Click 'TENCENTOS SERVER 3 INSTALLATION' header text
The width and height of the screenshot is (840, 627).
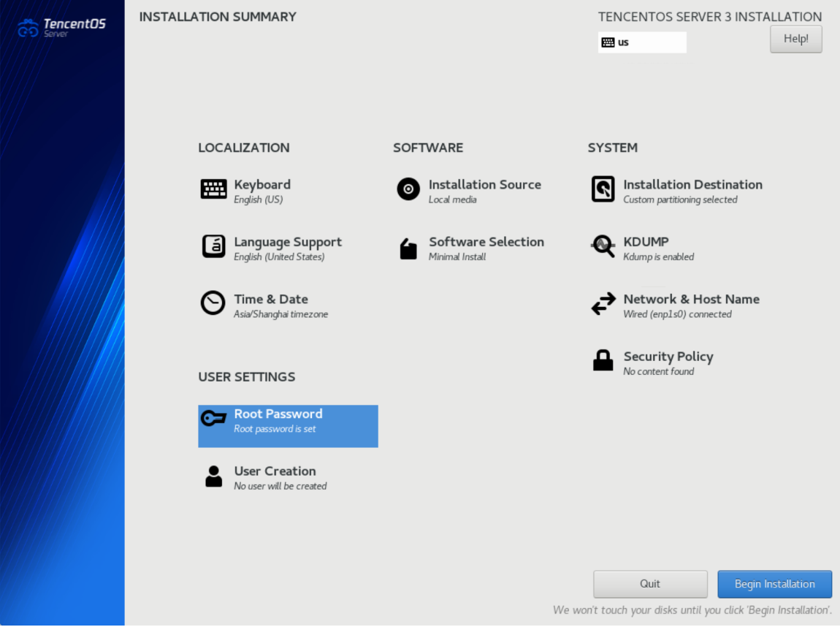pyautogui.click(x=710, y=17)
